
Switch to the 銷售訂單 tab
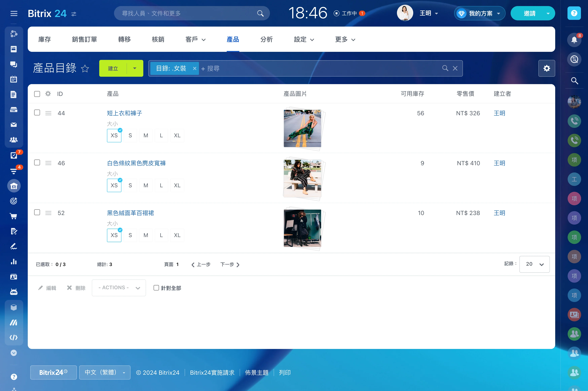84,39
